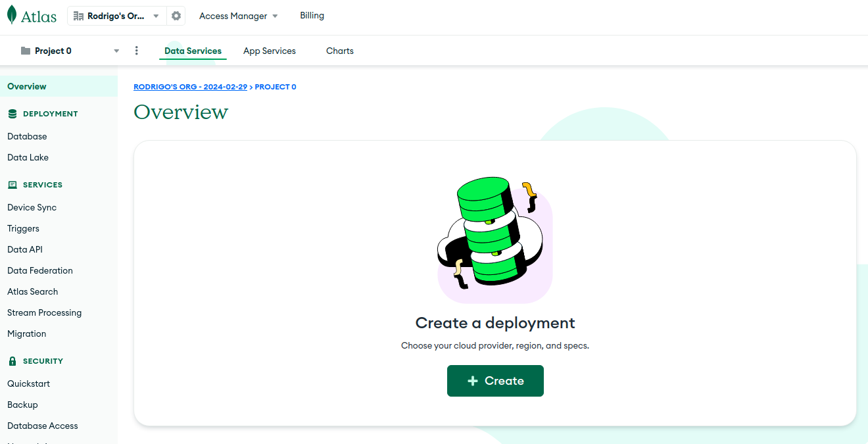This screenshot has width=868, height=444.
Task: Open Data Federation in the sidebar
Action: pyautogui.click(x=40, y=270)
